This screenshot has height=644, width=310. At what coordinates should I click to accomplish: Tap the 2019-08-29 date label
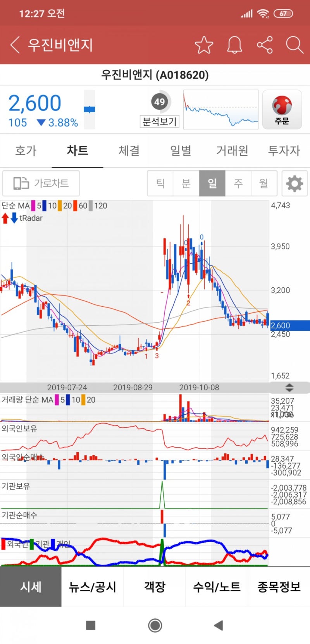click(133, 387)
